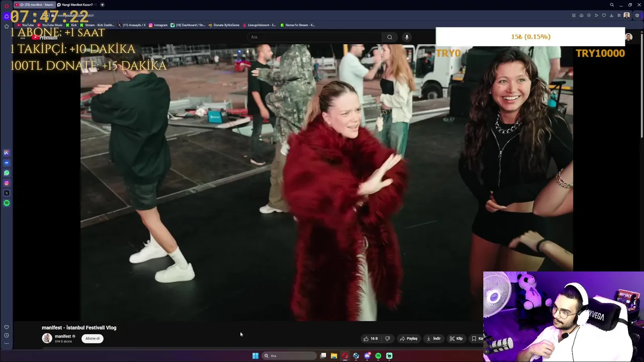Open the '(11) Anasayfa / X' bookmark
Screen dimensions: 644x362
(132, 25)
